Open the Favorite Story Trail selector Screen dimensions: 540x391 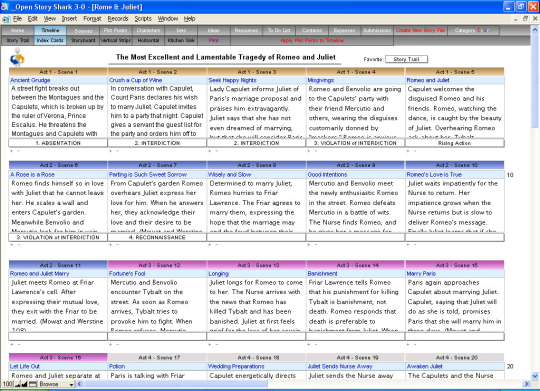406,59
